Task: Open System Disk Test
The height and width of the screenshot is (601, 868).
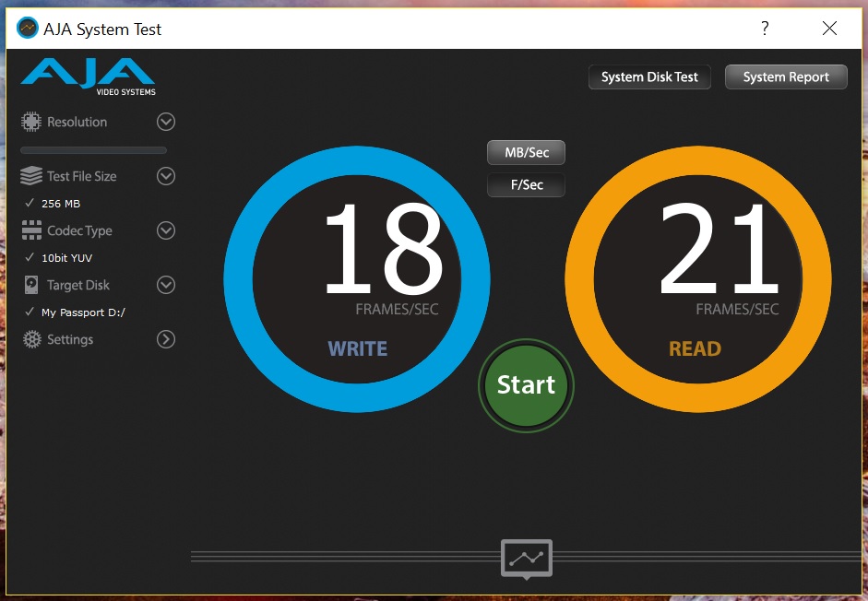Action: click(x=649, y=77)
